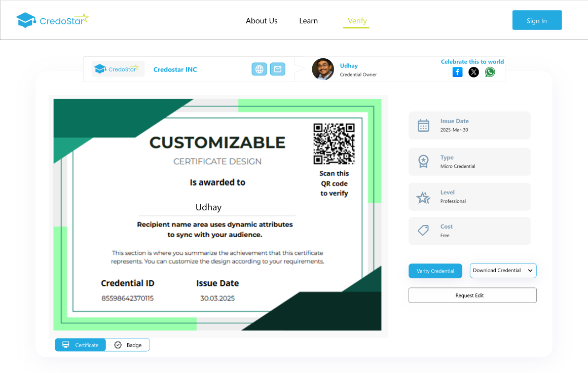Click the Issue Date calendar icon
The height and width of the screenshot is (373, 588).
423,126
